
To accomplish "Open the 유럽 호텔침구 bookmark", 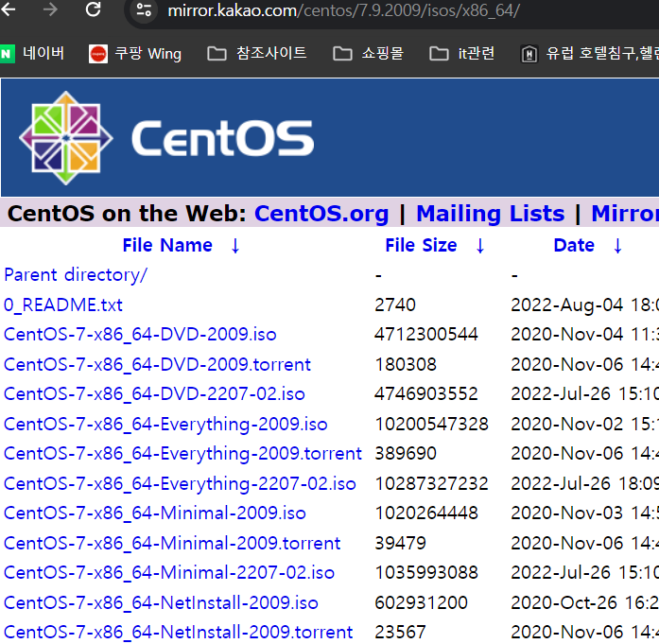I will click(590, 54).
